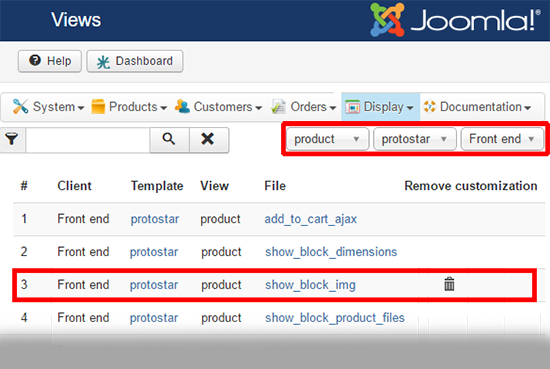The image size is (550, 369).
Task: Click the filter funnel icon
Action: [12, 139]
